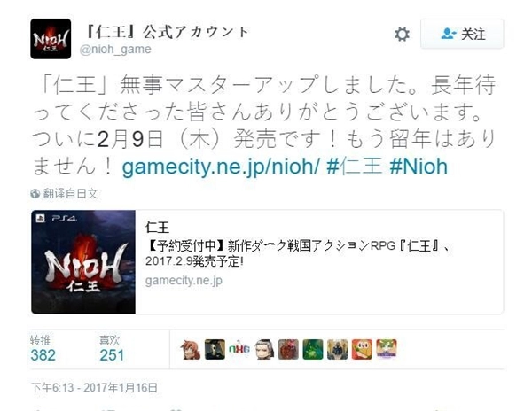Open the @nioh_game handle
This screenshot has width=532, height=411.
click(115, 50)
